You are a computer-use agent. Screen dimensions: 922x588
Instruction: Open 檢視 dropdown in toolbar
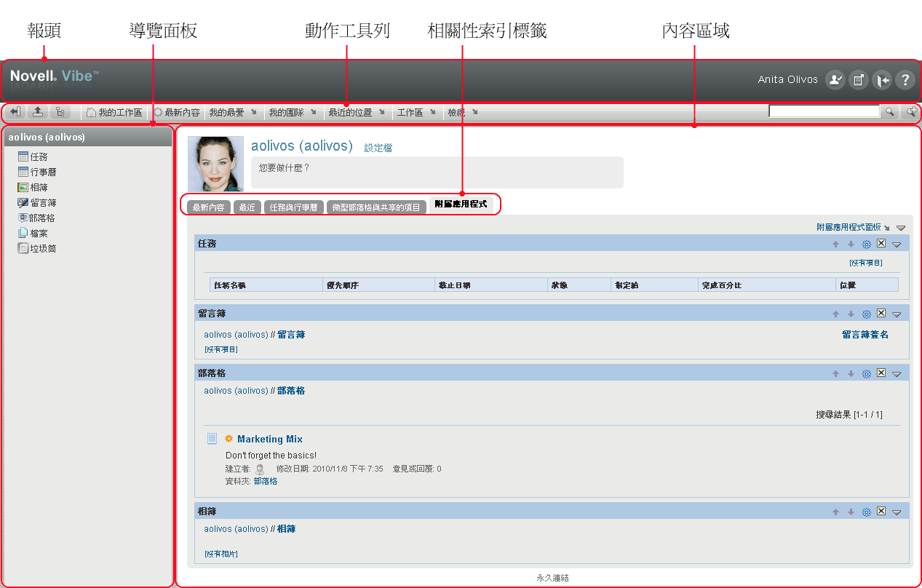pos(463,113)
